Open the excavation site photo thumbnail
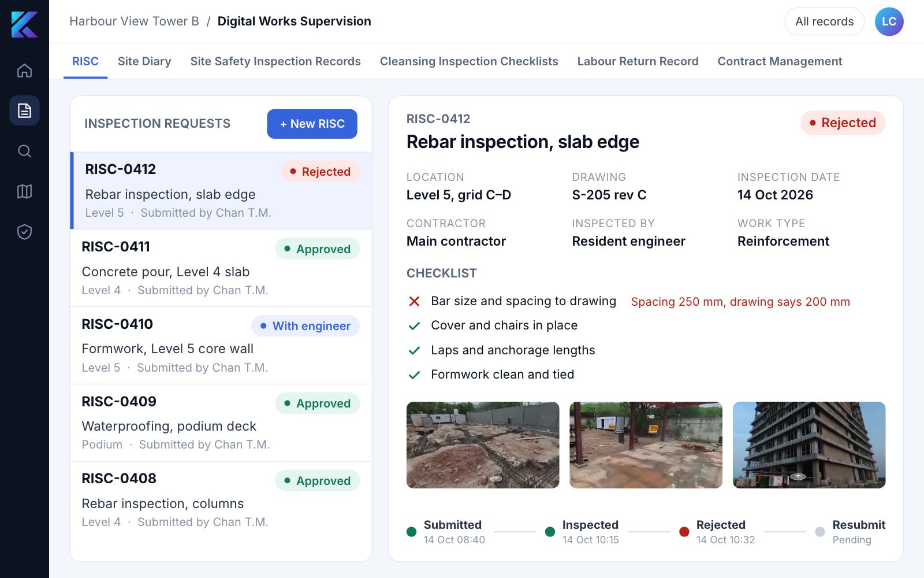The height and width of the screenshot is (578, 924). [483, 445]
